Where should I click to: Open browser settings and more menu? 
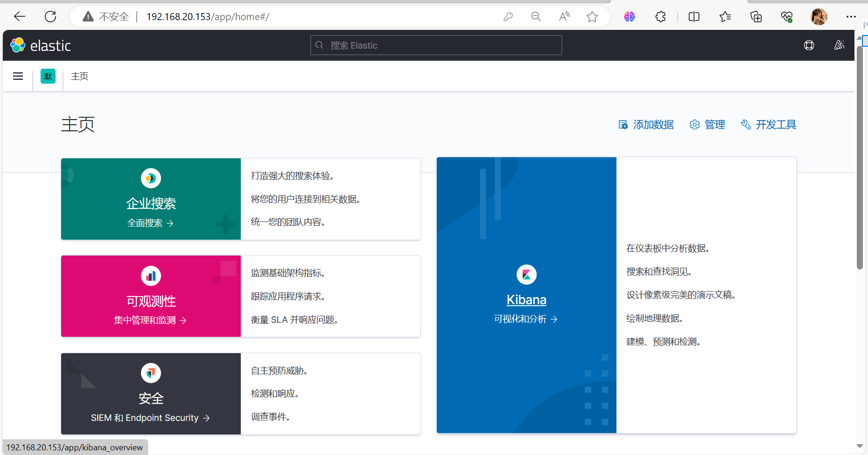pos(851,17)
